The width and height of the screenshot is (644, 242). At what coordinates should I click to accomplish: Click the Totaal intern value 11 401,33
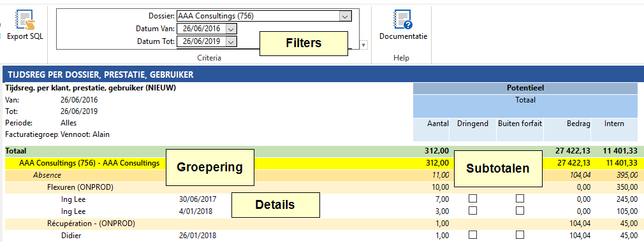[x=620, y=152]
